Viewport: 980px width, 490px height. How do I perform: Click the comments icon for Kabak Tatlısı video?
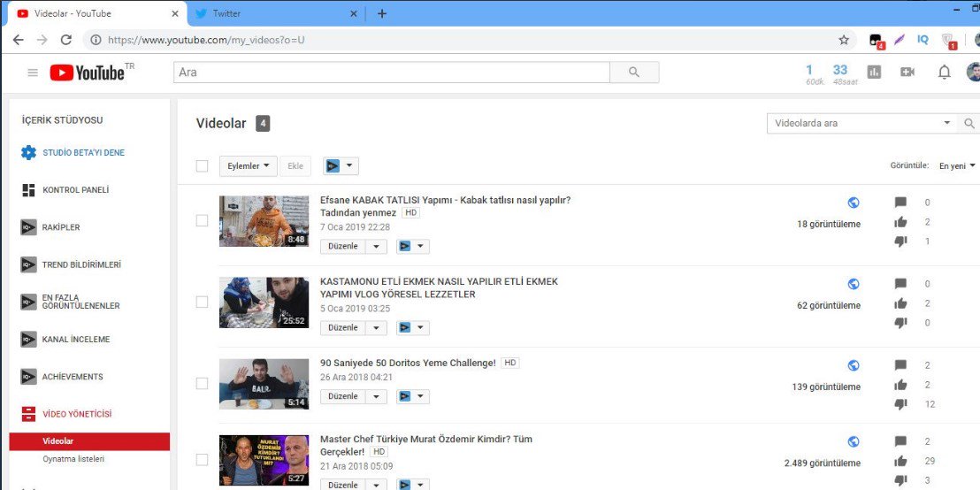coord(900,203)
